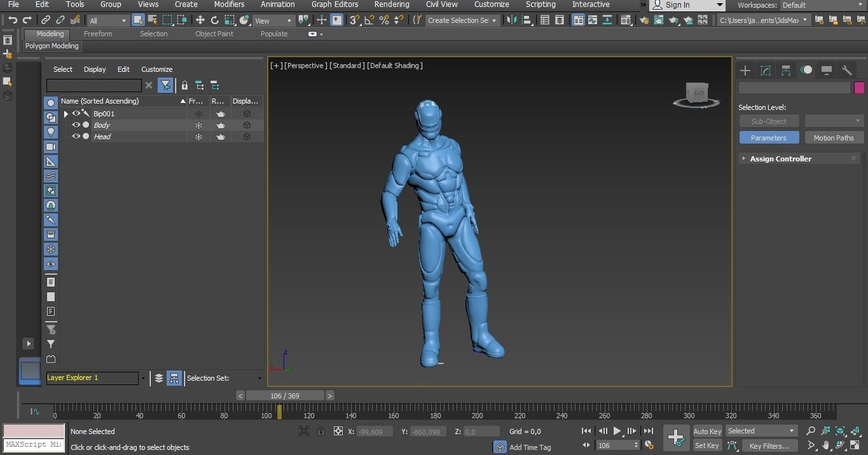Image resolution: width=868 pixels, height=455 pixels.
Task: Open the Create Selection Set dropdown
Action: point(462,20)
